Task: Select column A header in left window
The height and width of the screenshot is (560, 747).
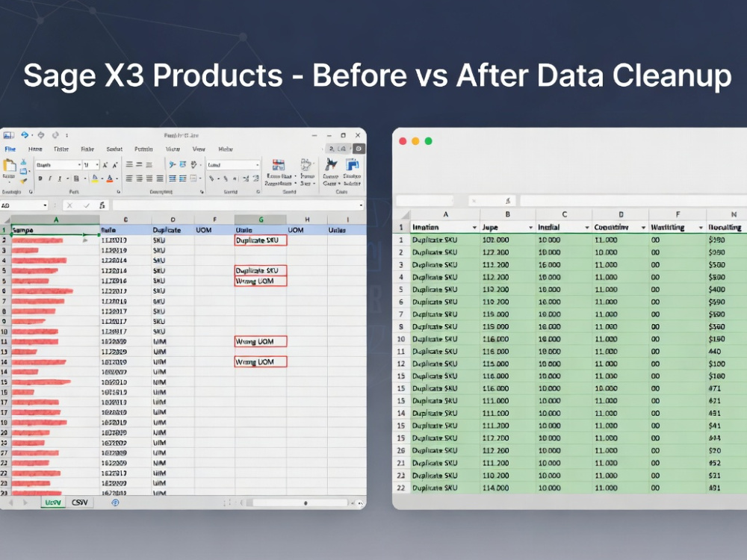Action: pos(56,220)
